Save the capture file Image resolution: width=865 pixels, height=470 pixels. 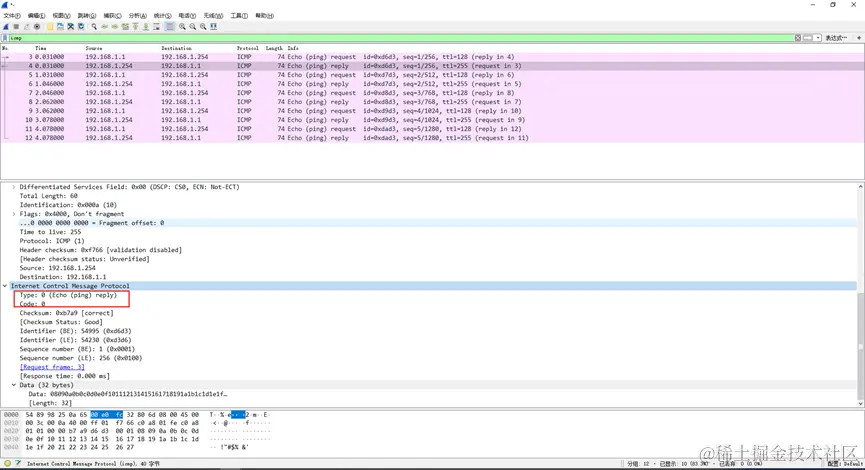click(60, 26)
